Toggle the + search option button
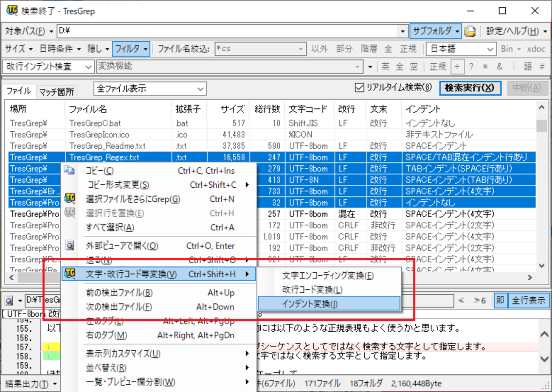 click(x=457, y=66)
